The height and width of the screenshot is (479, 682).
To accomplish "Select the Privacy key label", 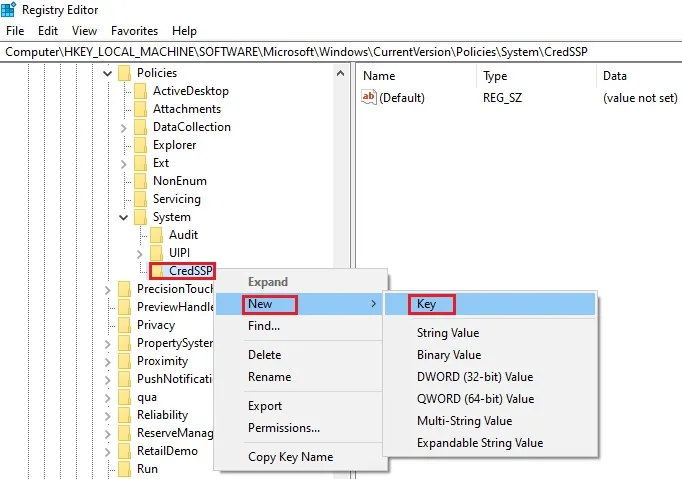I will 156,325.
